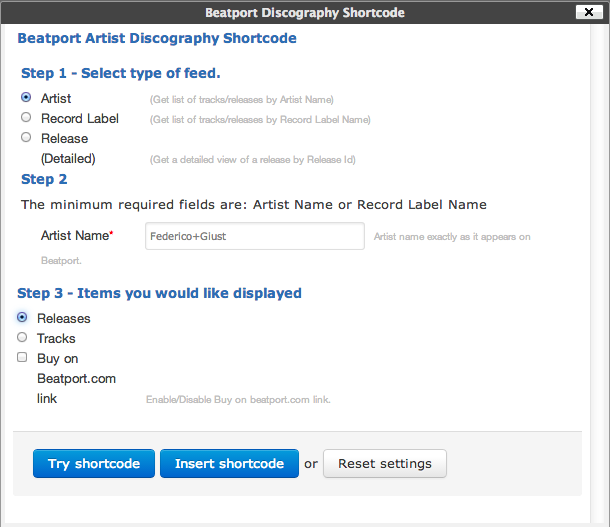Click the dialog title bar text
This screenshot has height=527, width=610.
coord(305,13)
